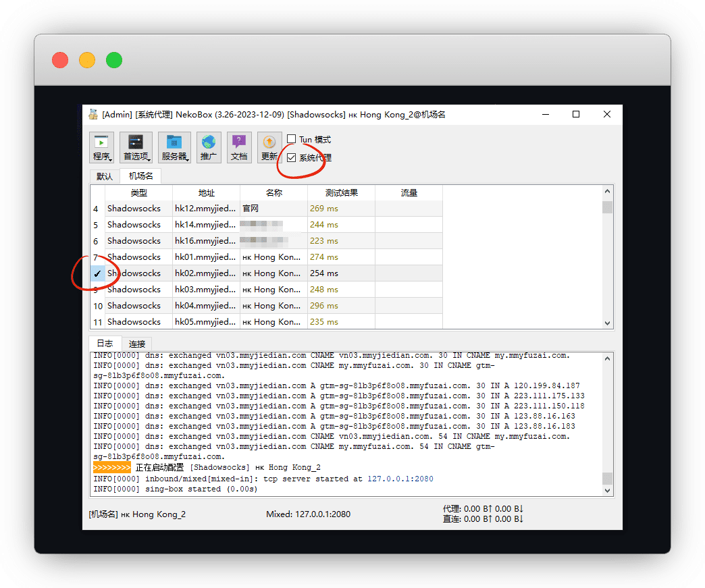Open the 推广 globe icon
This screenshot has height=588, width=705.
point(209,147)
